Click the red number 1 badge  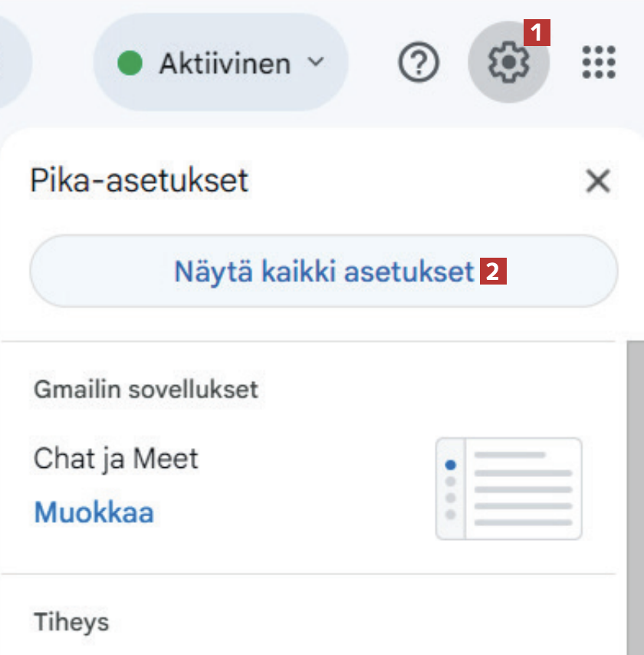click(x=537, y=33)
